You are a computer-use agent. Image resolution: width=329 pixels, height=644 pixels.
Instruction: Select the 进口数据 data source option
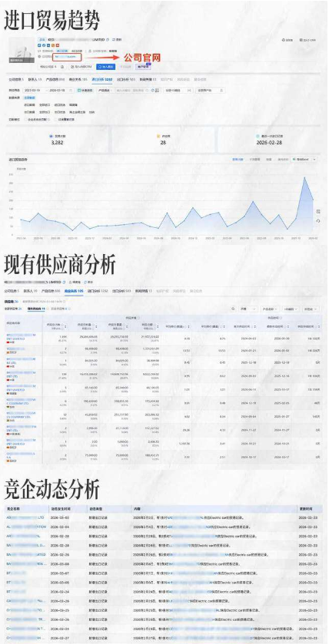pos(29,104)
